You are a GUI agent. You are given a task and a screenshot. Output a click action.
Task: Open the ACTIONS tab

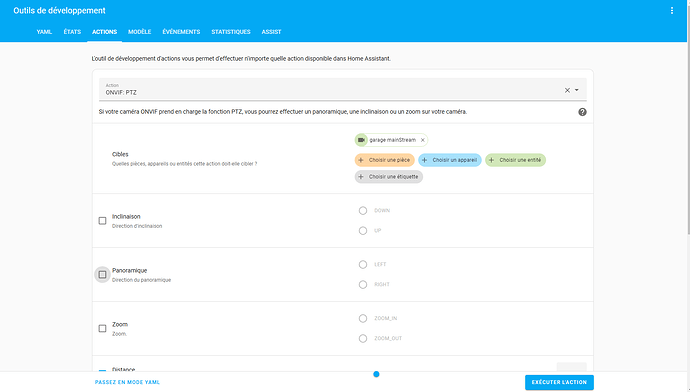tap(104, 32)
